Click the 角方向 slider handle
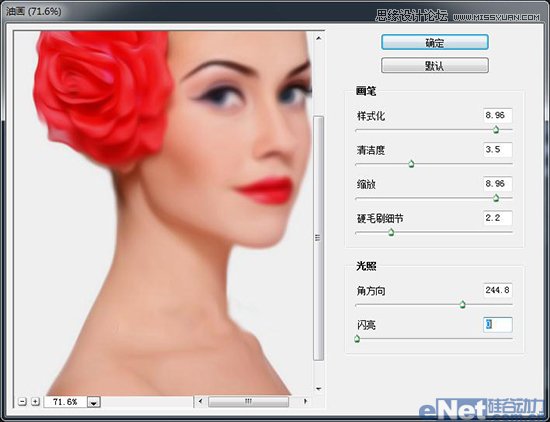The height and width of the screenshot is (422, 550). pos(462,304)
